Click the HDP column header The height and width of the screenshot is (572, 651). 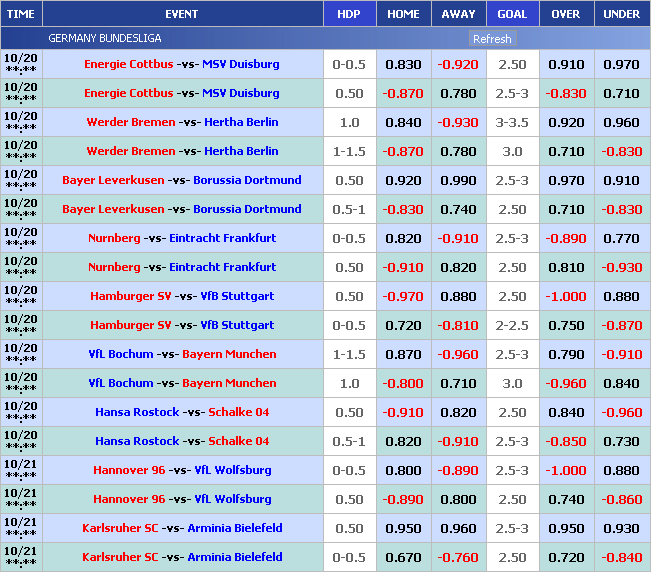click(349, 14)
